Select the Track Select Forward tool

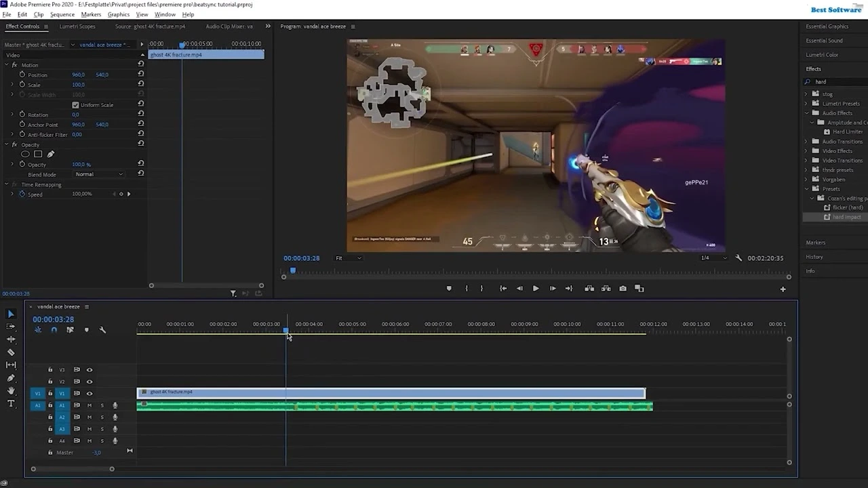[10, 326]
